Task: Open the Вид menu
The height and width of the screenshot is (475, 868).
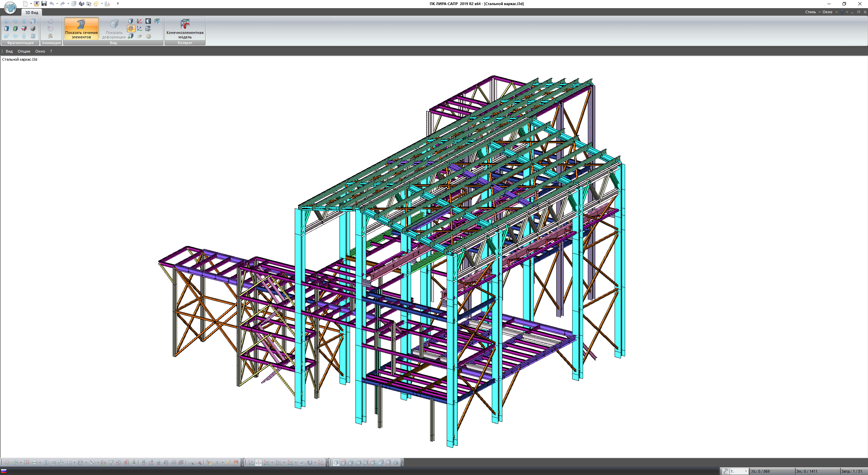Action: (9, 51)
